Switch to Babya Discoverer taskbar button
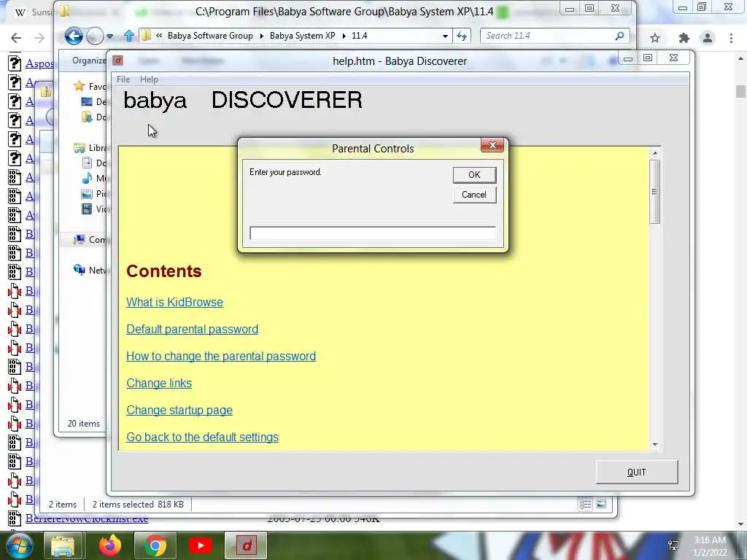Image resolution: width=747 pixels, height=560 pixels. coord(246,545)
